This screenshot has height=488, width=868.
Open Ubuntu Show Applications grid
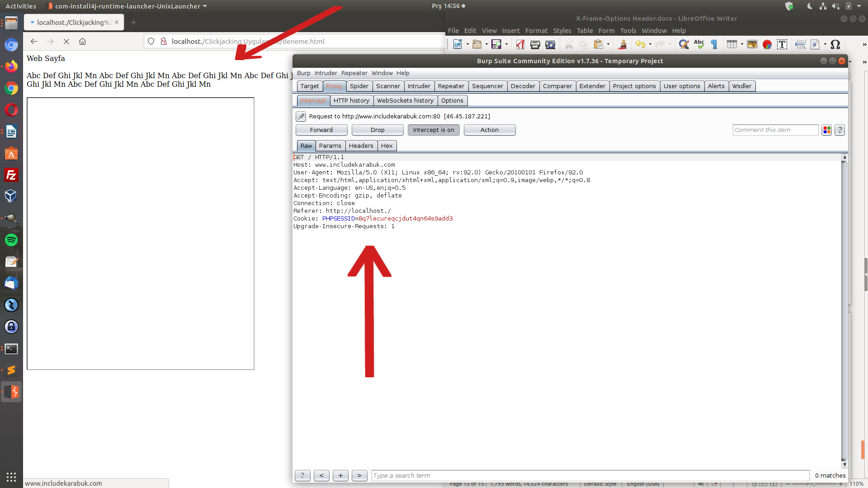pyautogui.click(x=11, y=477)
